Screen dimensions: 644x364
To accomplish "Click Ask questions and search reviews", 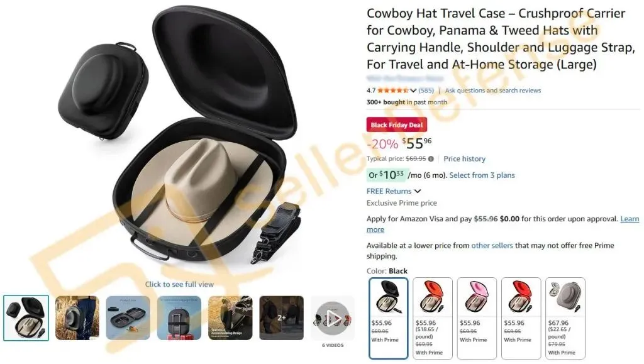I will click(493, 91).
